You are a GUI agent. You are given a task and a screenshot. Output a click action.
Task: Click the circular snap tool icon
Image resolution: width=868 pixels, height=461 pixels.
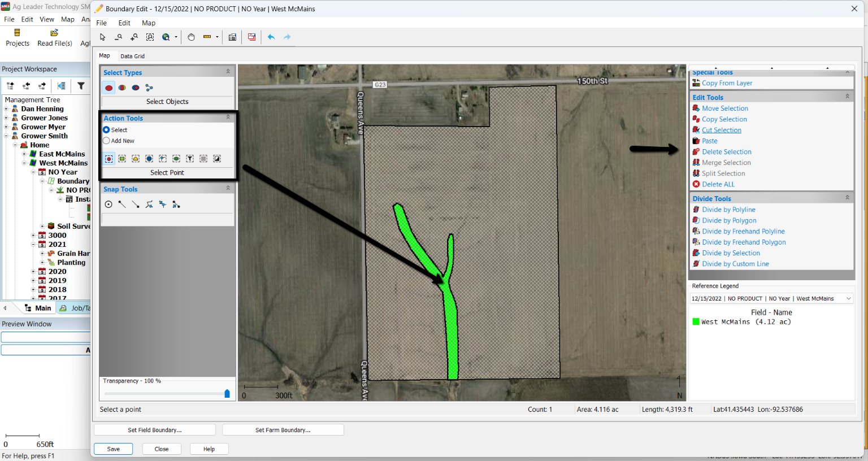point(108,205)
